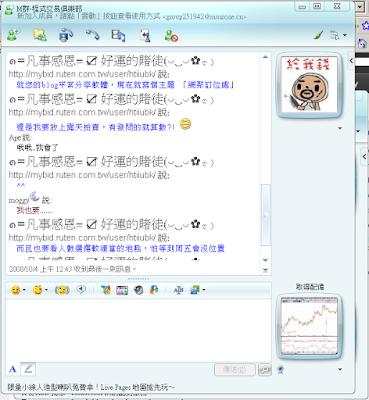Open the activities media icon
This screenshot has width=369, height=400.
click(118, 35)
